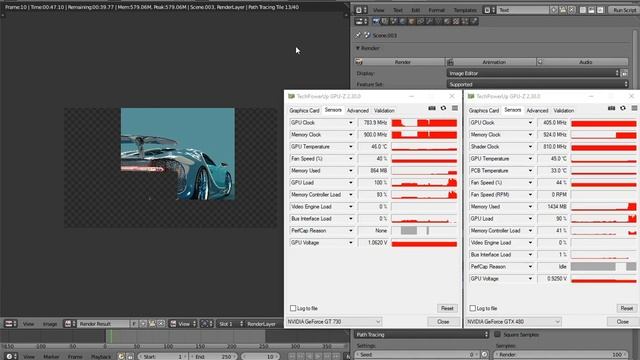The width and height of the screenshot is (640, 360).
Task: Open the Templates menu in text editor
Action: (x=465, y=10)
